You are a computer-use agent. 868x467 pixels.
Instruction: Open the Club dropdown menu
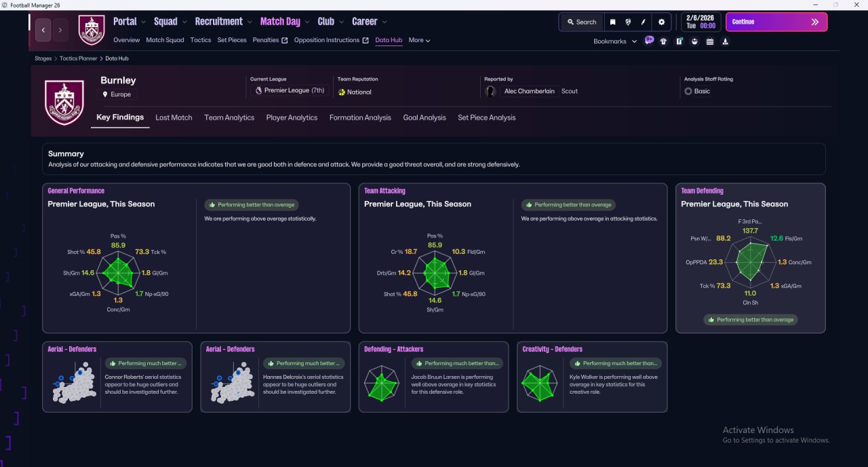point(330,22)
